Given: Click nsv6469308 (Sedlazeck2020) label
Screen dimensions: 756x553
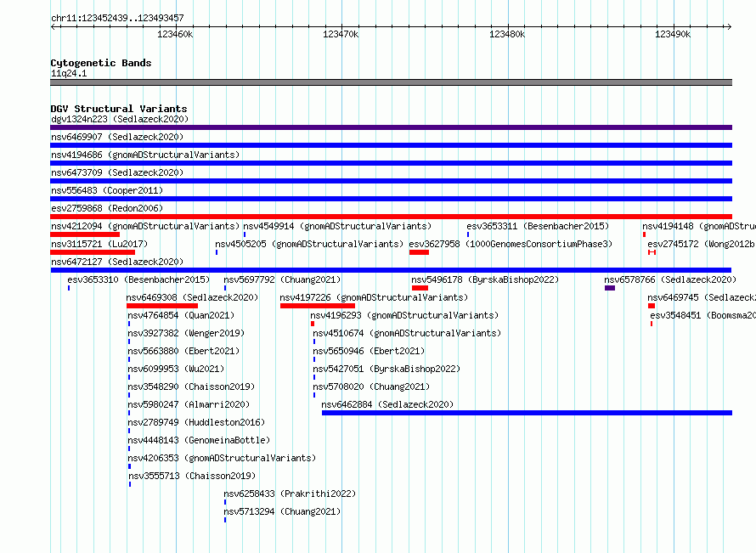Looking at the screenshot, I should [192, 297].
